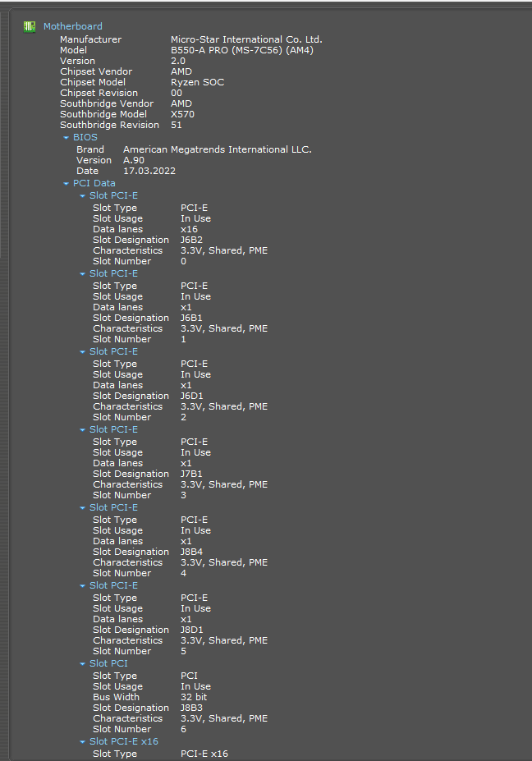This screenshot has height=761, width=532.
Task: Select Micro-Star International Co. Ltd. value
Action: click(246, 39)
